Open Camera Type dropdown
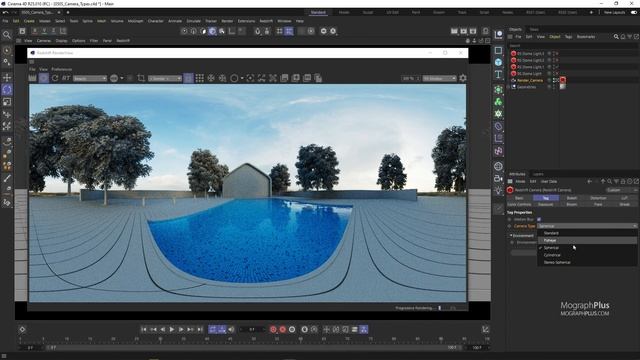640x360 pixels. [587, 226]
